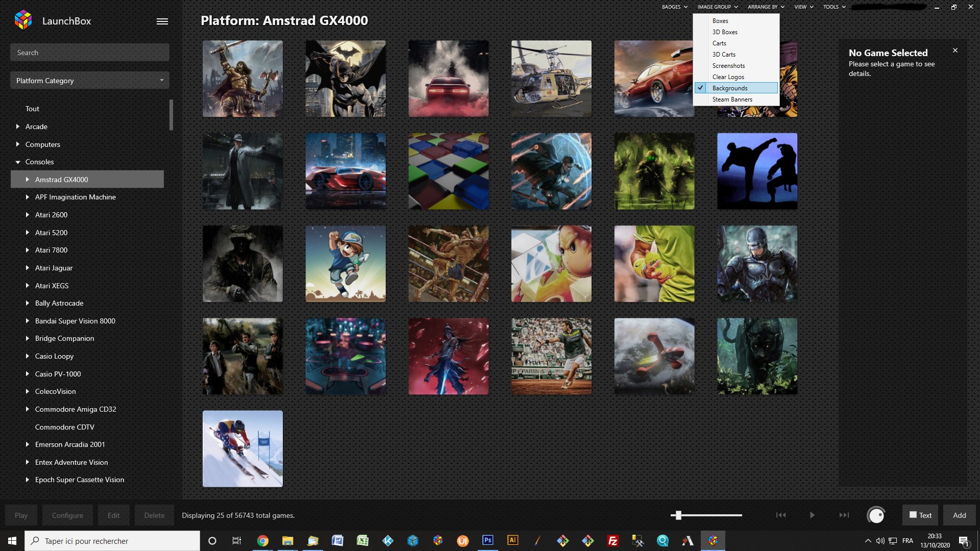Show hidden system tray icons
Image resolution: width=980 pixels, height=551 pixels.
pyautogui.click(x=868, y=541)
